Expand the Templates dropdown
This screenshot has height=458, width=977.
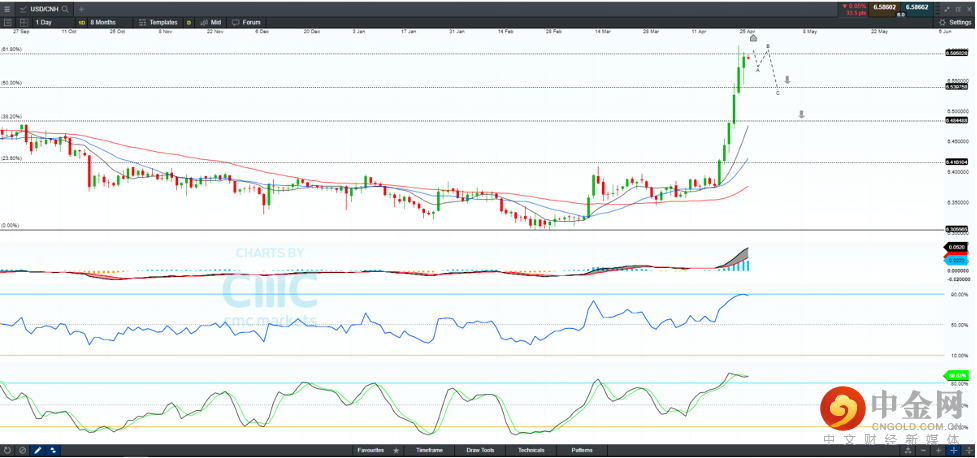(162, 21)
